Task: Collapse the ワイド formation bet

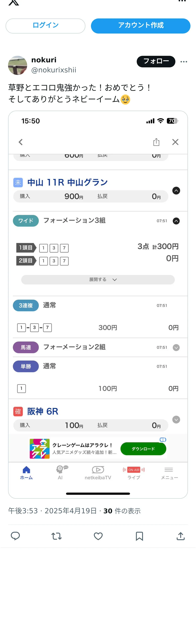Action: [176, 221]
